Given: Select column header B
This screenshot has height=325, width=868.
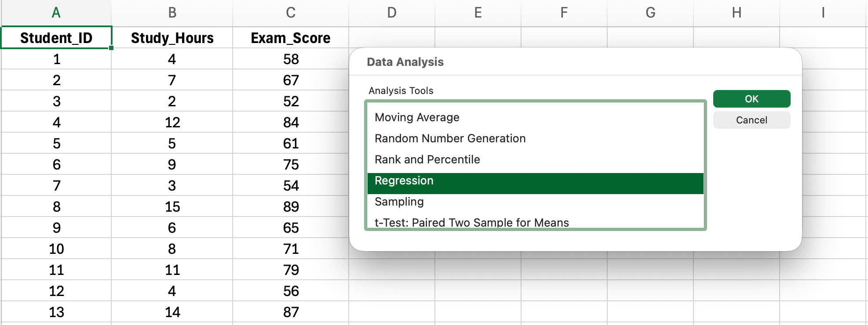Looking at the screenshot, I should (172, 13).
